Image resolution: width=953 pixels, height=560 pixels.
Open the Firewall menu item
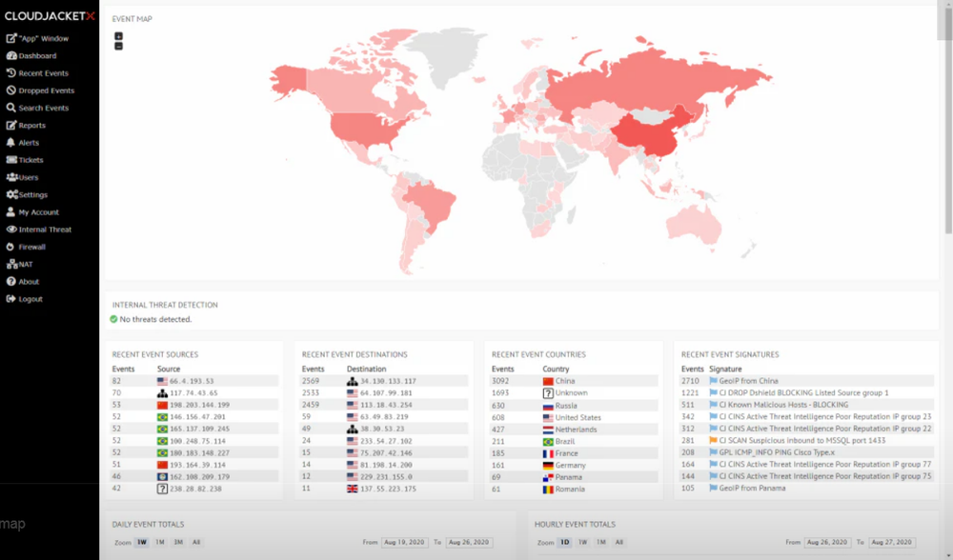tap(31, 247)
